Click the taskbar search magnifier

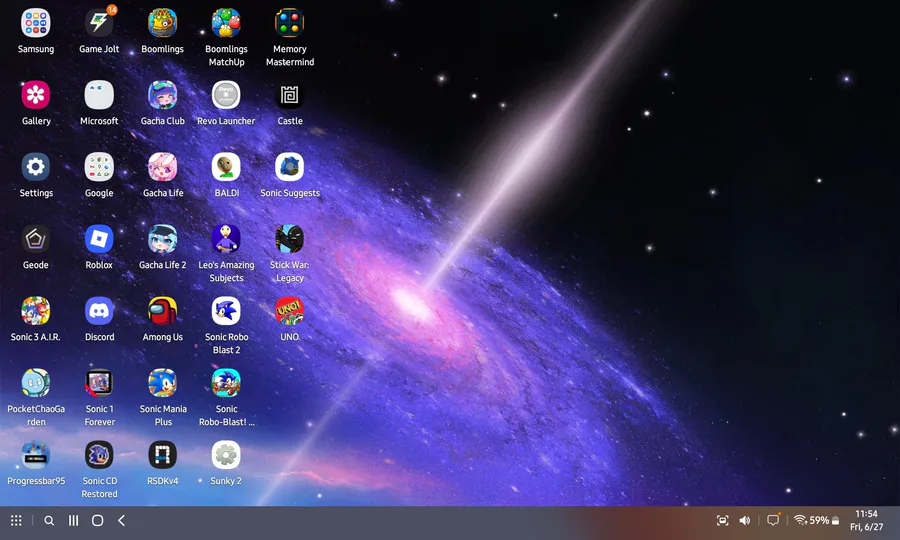49,520
